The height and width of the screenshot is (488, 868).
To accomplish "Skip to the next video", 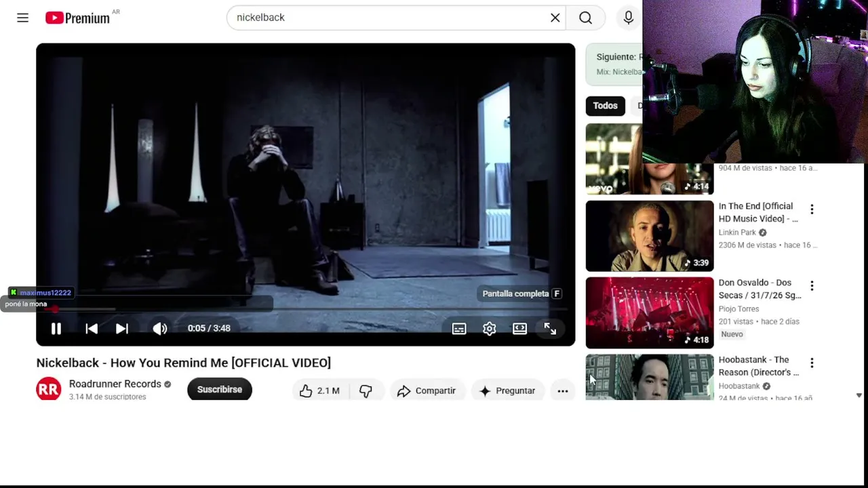I will (x=122, y=329).
